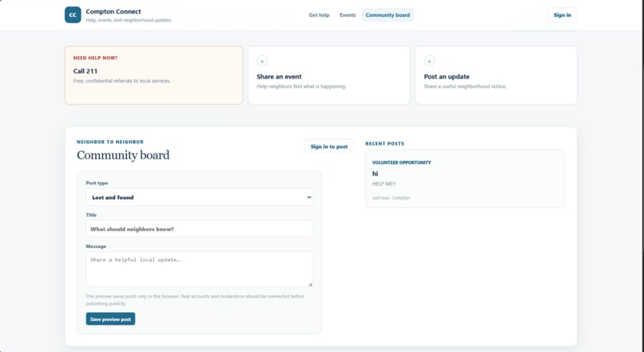Click 'Share a useful neighborhood notice.' text
The height and width of the screenshot is (352, 644).
point(465,86)
